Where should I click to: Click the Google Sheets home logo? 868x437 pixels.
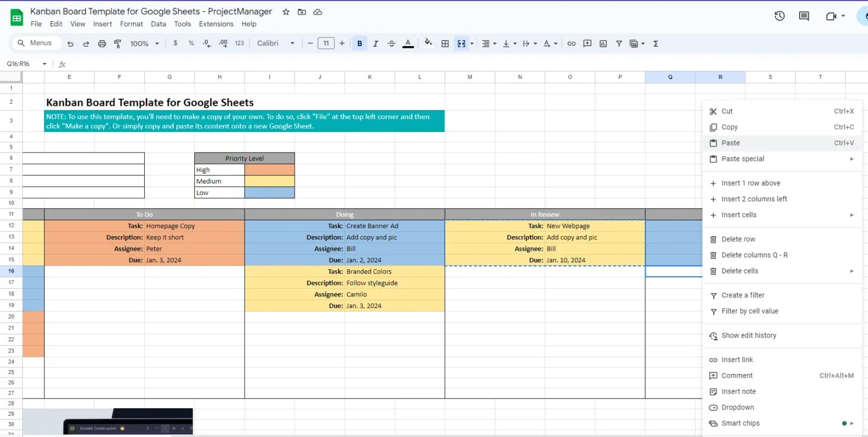(17, 18)
